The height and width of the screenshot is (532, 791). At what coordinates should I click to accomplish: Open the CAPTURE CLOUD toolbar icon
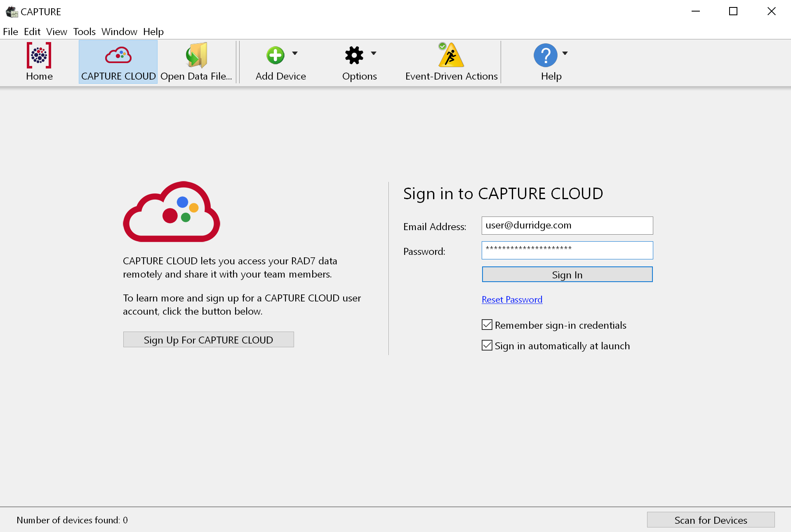(118, 56)
